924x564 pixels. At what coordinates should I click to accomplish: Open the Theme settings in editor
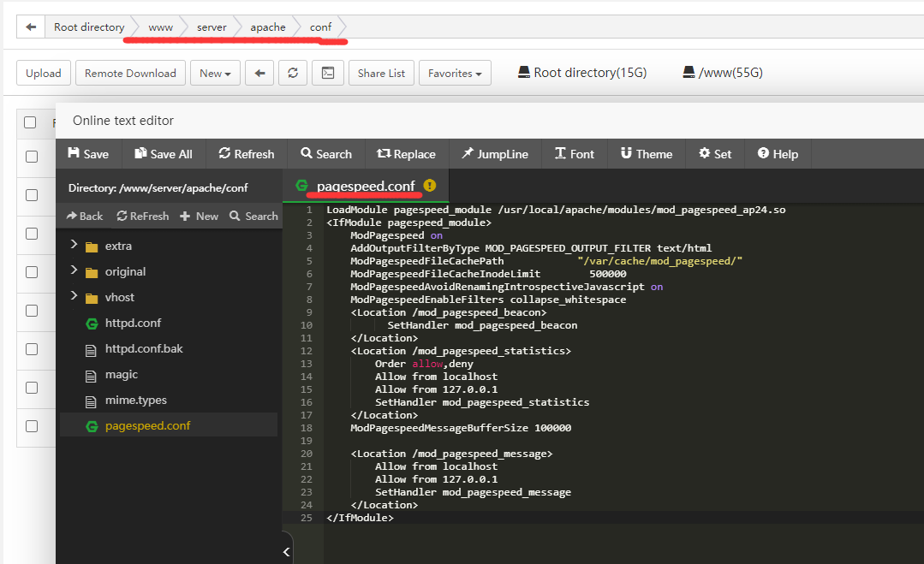[645, 154]
